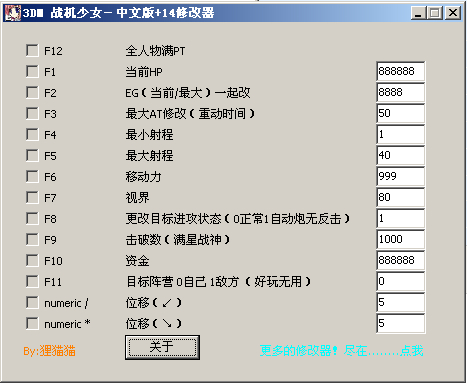Check the F4 最小射程 option
This screenshot has height=384, width=467.
[x=32, y=135]
